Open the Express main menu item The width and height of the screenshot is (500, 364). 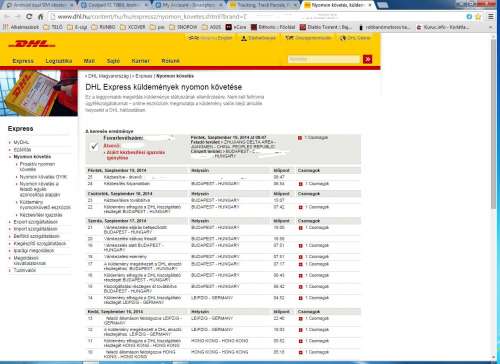point(23,61)
